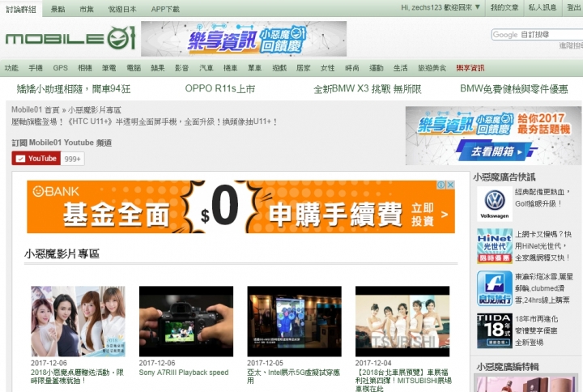Click 2018台北車展預覽 title link

403,381
